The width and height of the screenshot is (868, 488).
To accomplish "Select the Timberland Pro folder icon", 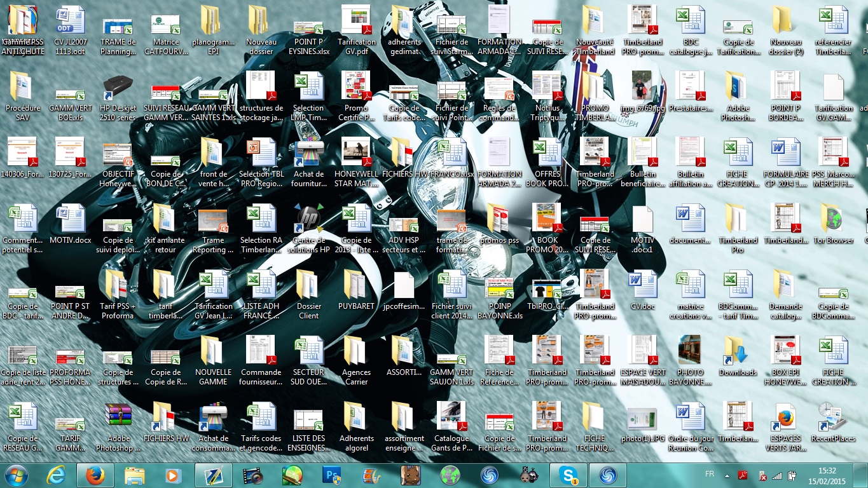I will click(738, 219).
